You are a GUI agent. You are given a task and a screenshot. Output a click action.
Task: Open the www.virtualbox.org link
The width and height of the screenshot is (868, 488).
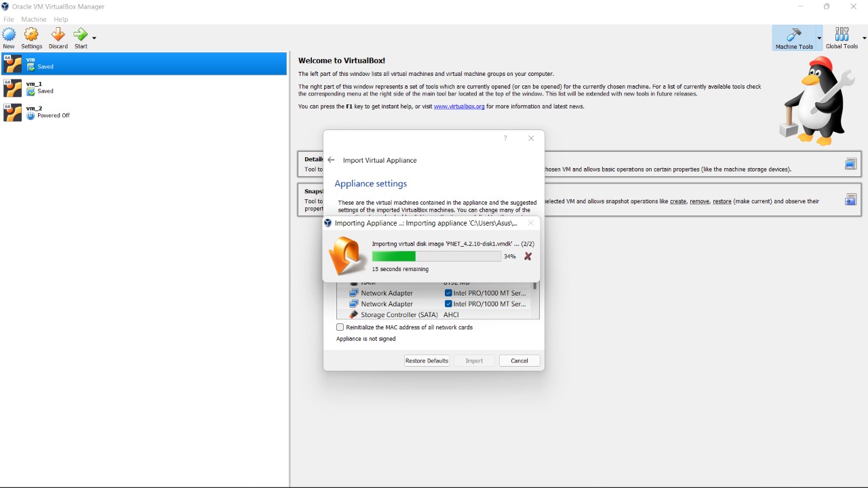pyautogui.click(x=459, y=106)
